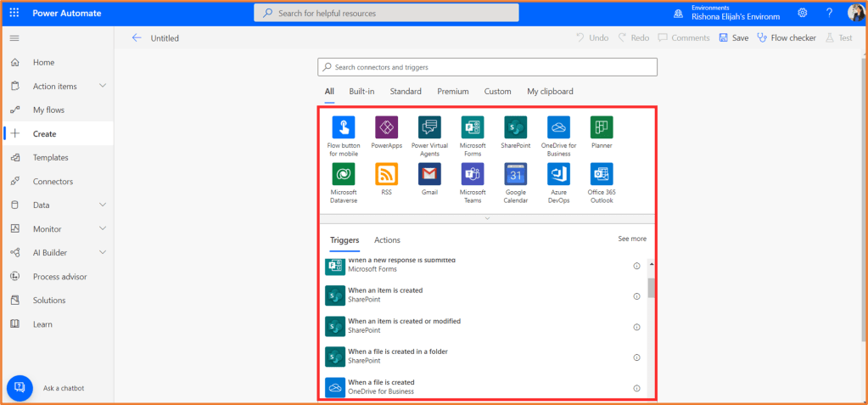Open the Google Calendar connector
Image resolution: width=868 pixels, height=405 pixels.
516,174
